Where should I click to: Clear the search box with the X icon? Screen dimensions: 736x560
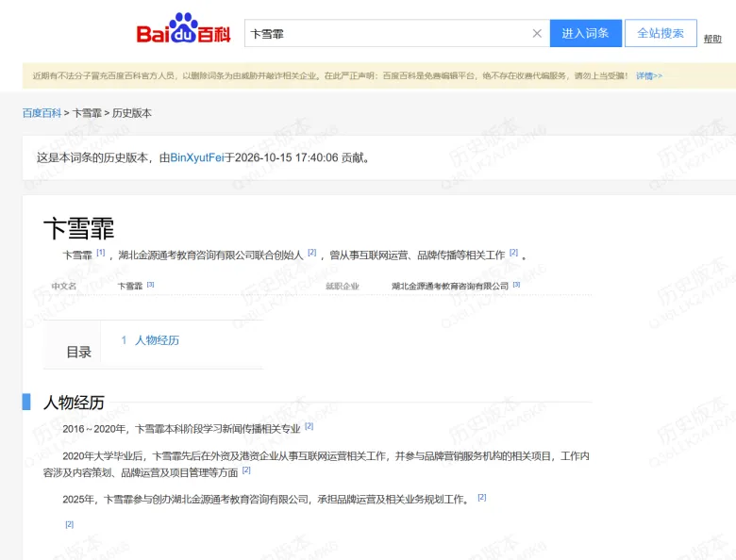pos(537,33)
